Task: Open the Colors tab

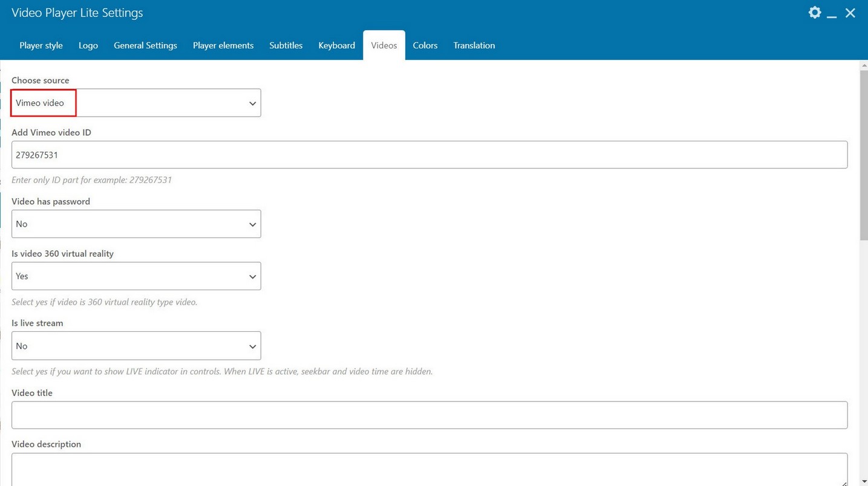Action: click(425, 45)
